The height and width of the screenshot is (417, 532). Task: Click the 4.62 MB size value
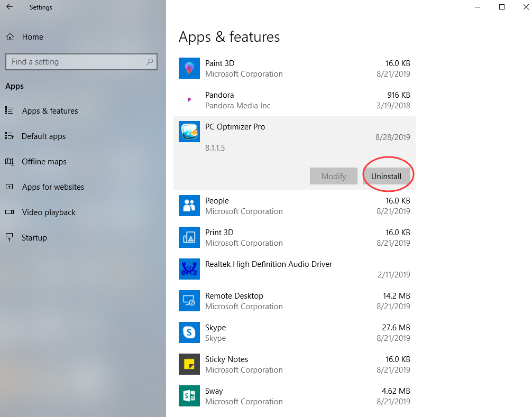pyautogui.click(x=396, y=391)
